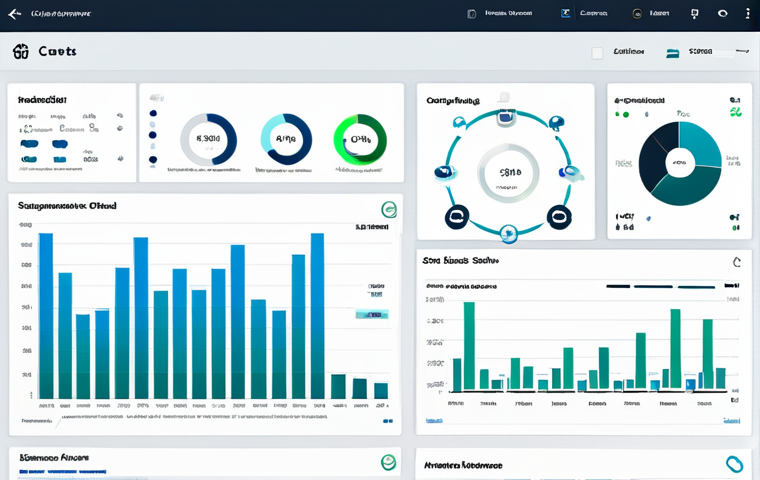Toggle the checkbox below the top bar
Image resolution: width=760 pixels, height=480 pixels.
597,53
